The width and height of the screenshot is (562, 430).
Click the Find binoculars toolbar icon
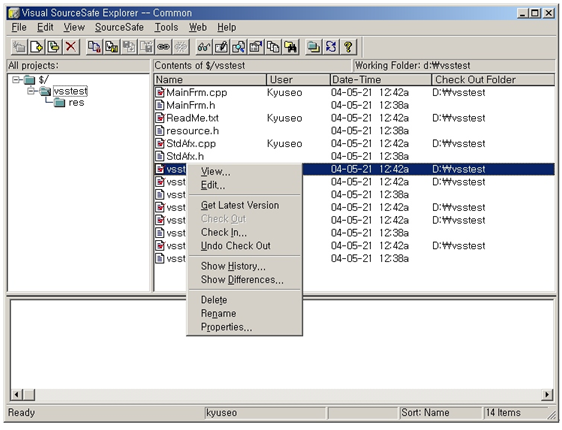click(x=291, y=47)
